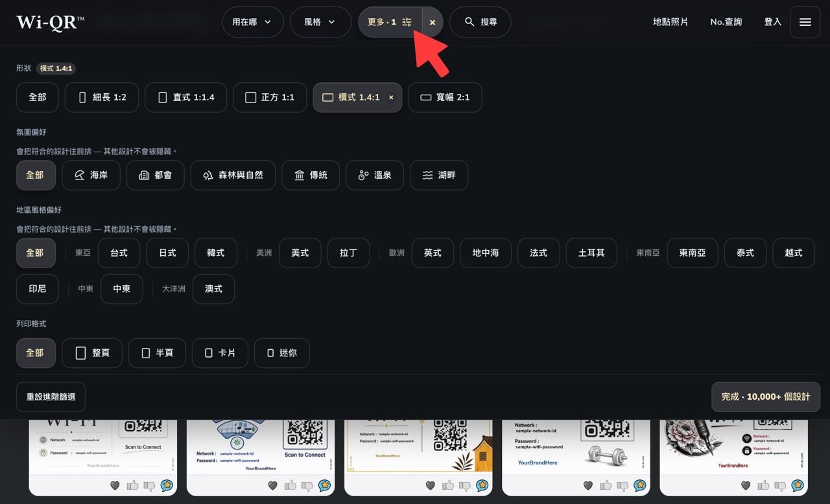
Task: Choose the 正方 1:1 shape
Action: tap(270, 97)
